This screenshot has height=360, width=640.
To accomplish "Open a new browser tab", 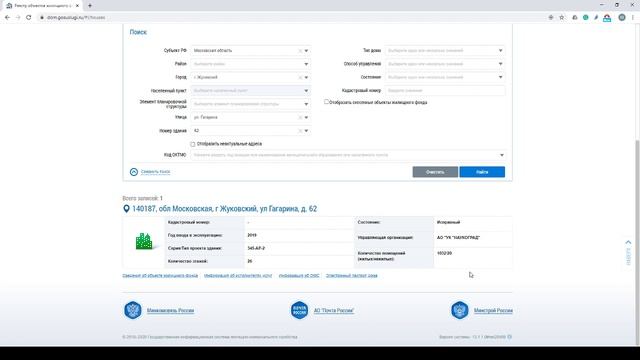I will tap(90, 6).
